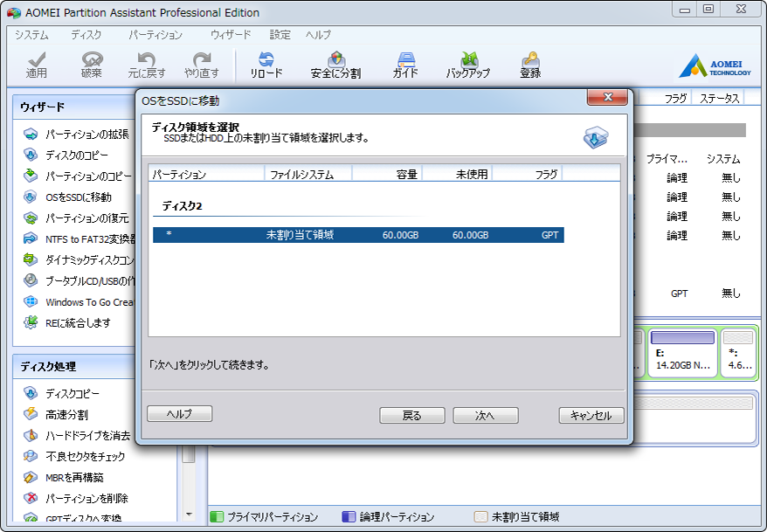This screenshot has width=767, height=532.
Task: Select REに統合します icon
Action: point(31,322)
